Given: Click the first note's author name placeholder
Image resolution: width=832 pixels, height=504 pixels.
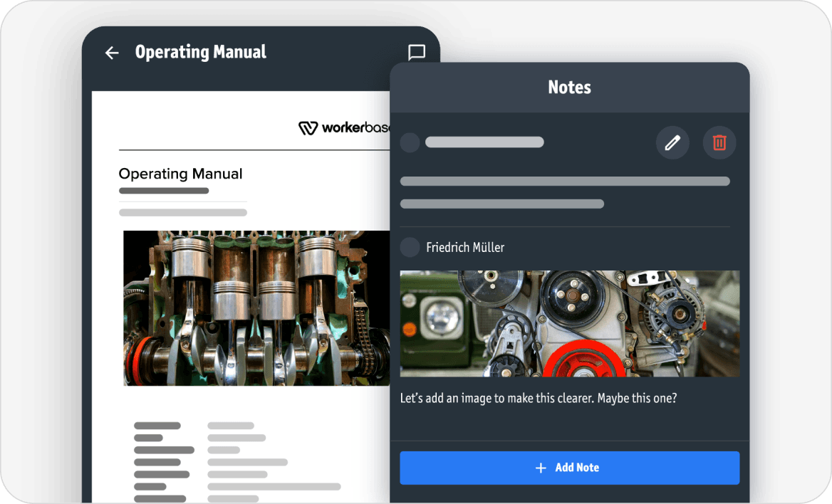Looking at the screenshot, I should point(484,142).
